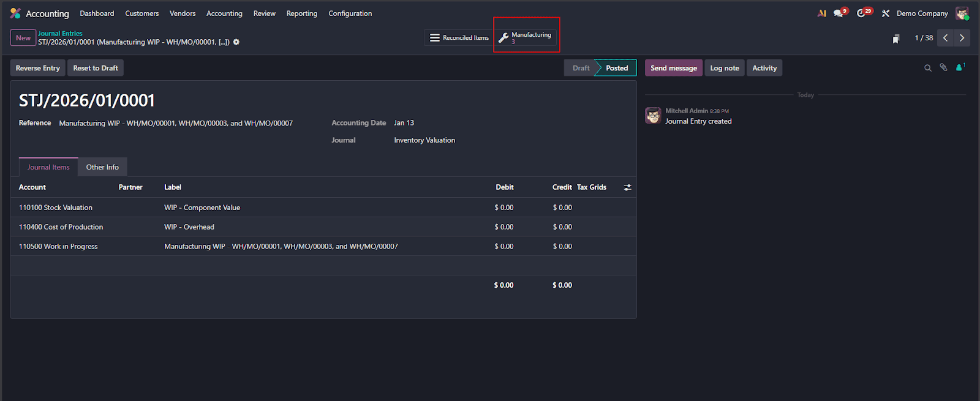
Task: Open the Configuration menu
Action: [350, 13]
